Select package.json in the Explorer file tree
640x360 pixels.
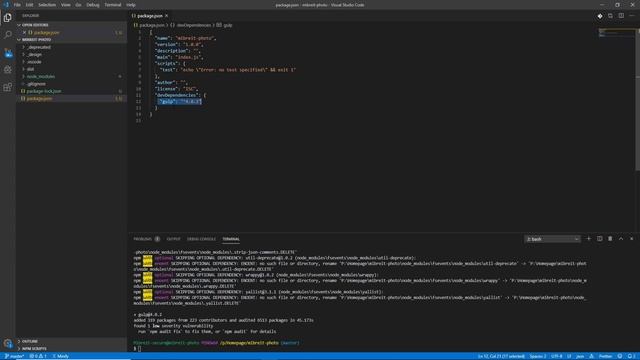point(71,98)
